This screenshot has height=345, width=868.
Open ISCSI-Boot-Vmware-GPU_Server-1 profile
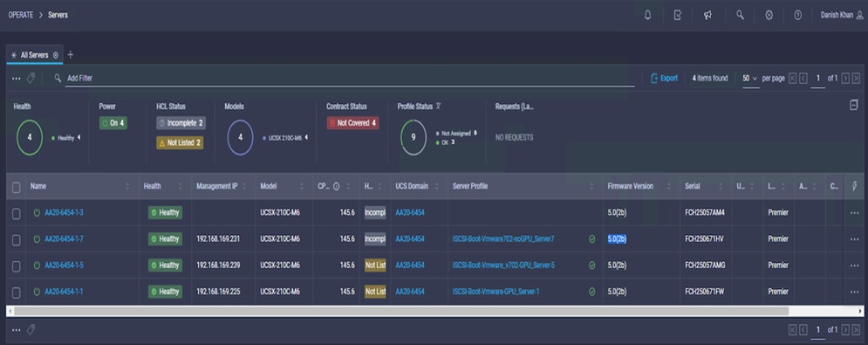point(496,291)
